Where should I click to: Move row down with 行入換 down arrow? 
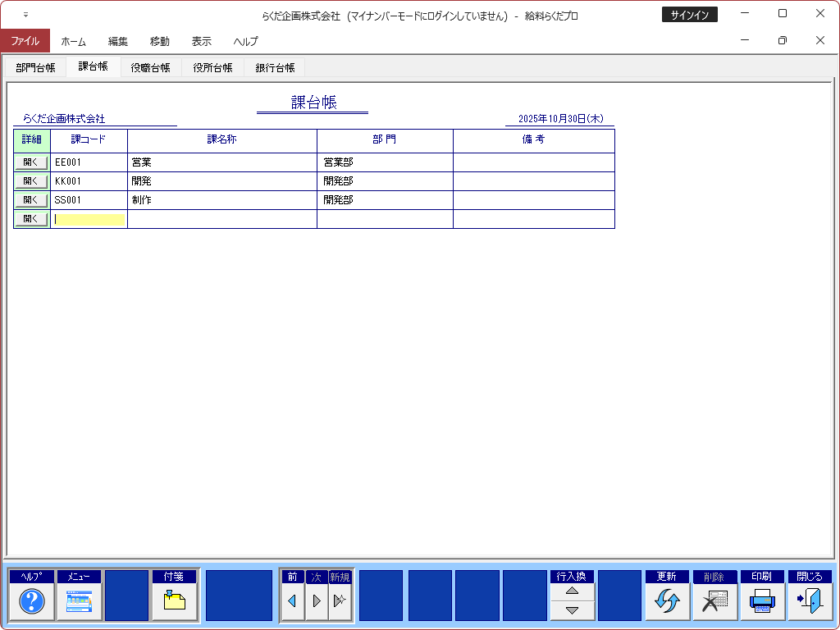pos(572,610)
